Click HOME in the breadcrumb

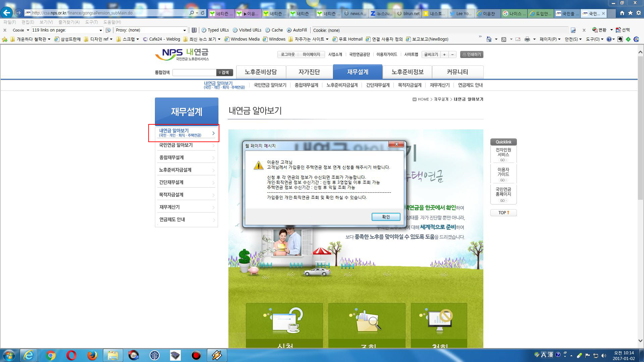[x=423, y=99]
